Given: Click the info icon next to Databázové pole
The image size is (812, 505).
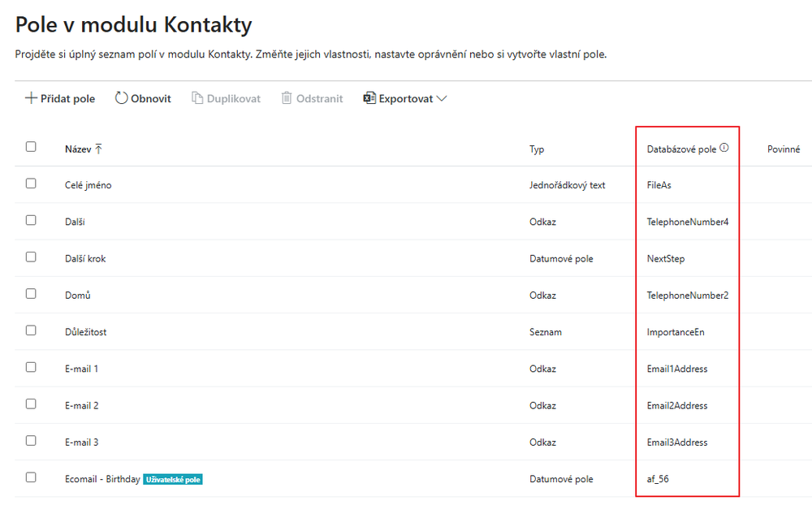Looking at the screenshot, I should click(x=724, y=148).
